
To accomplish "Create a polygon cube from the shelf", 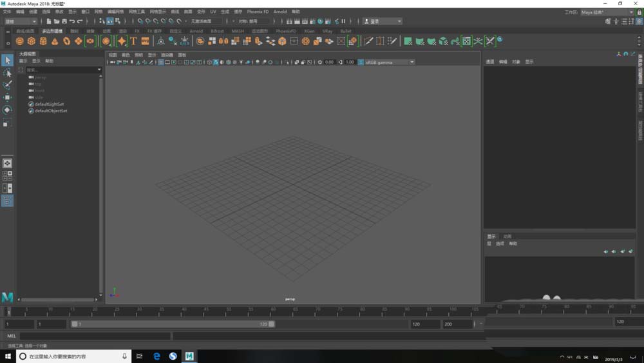I will pyautogui.click(x=31, y=41).
